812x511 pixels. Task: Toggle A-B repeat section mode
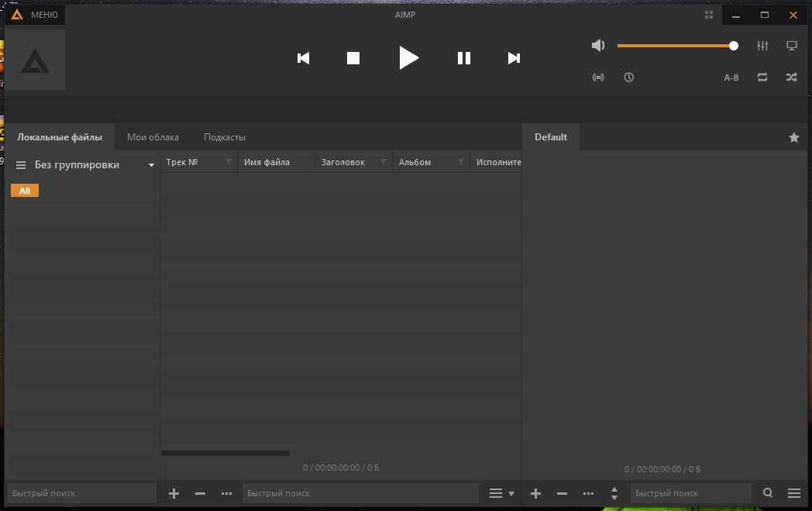pyautogui.click(x=731, y=78)
